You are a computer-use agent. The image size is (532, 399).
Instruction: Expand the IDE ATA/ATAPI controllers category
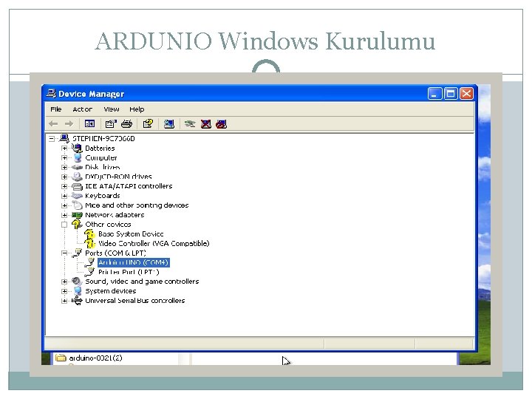point(64,186)
